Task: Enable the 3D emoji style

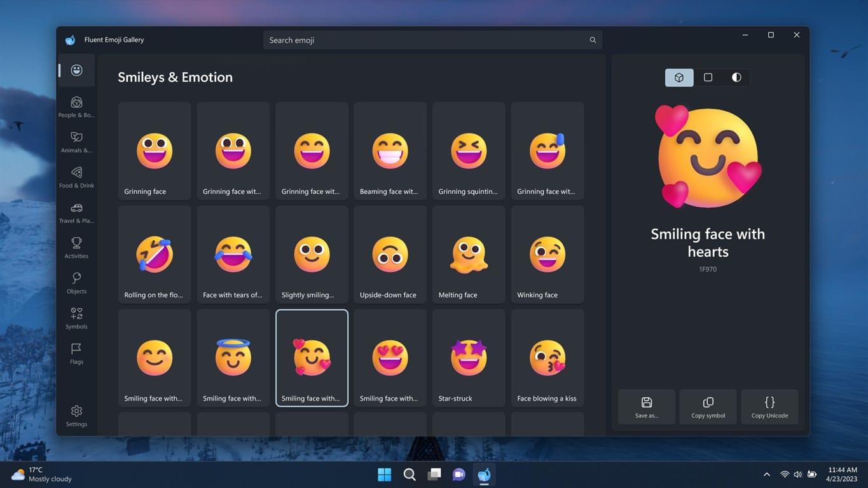Action: point(679,77)
